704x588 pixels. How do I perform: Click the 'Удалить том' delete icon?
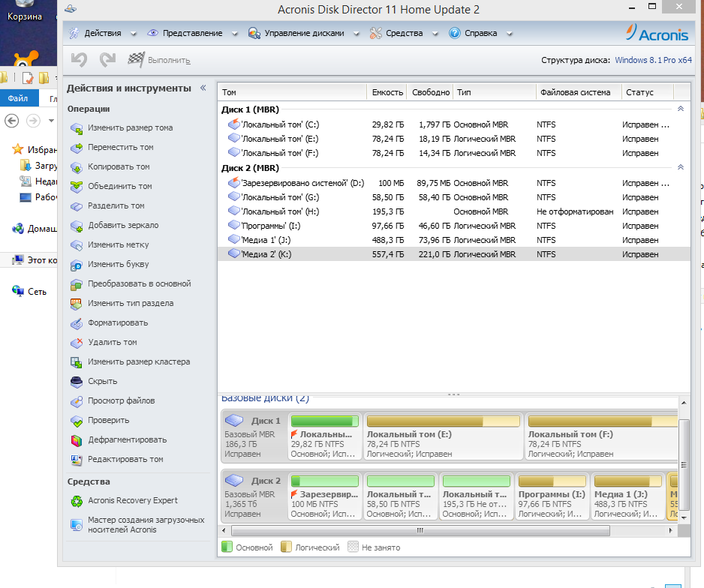pyautogui.click(x=77, y=343)
